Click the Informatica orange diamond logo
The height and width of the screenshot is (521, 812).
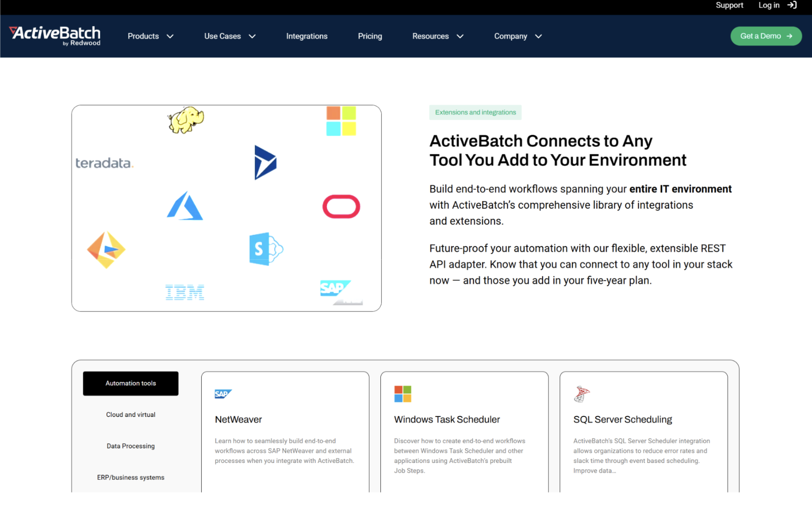pos(106,250)
